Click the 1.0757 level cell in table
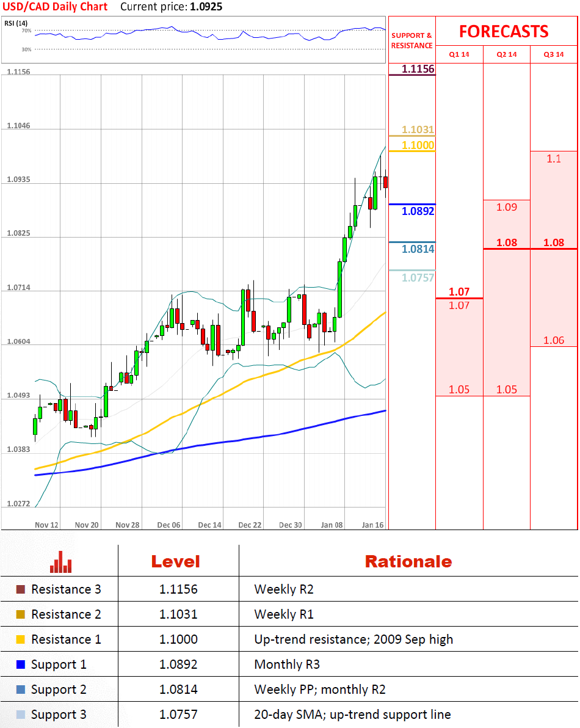The height and width of the screenshot is (728, 580). click(x=178, y=715)
